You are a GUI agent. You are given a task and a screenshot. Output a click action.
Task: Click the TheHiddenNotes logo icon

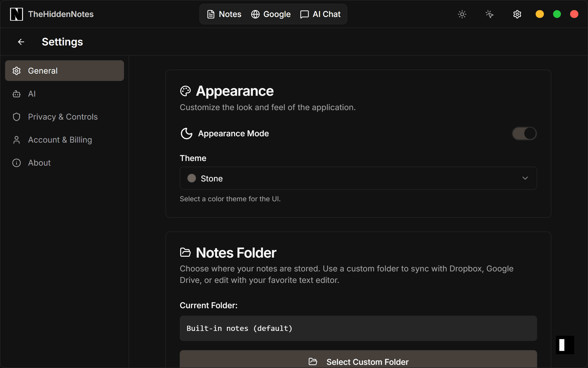pos(16,14)
